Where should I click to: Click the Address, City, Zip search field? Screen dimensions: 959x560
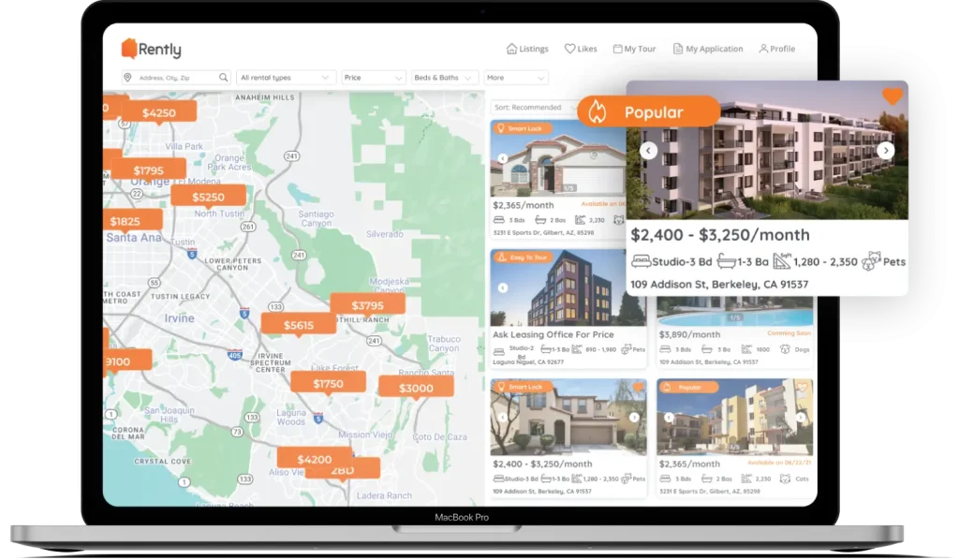pyautogui.click(x=173, y=78)
